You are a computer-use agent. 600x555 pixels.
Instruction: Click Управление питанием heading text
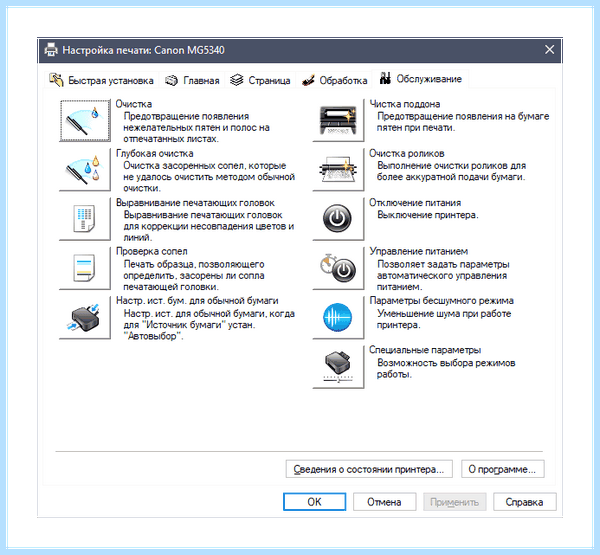tap(419, 251)
